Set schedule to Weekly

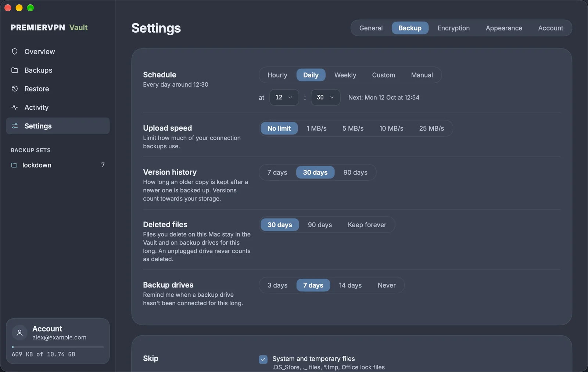tap(345, 75)
